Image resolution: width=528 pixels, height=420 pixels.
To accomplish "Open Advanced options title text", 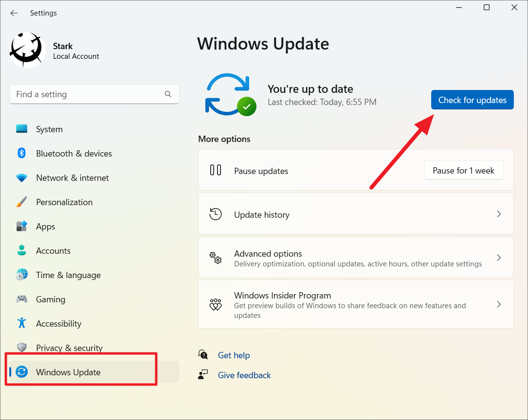I will (x=268, y=254).
